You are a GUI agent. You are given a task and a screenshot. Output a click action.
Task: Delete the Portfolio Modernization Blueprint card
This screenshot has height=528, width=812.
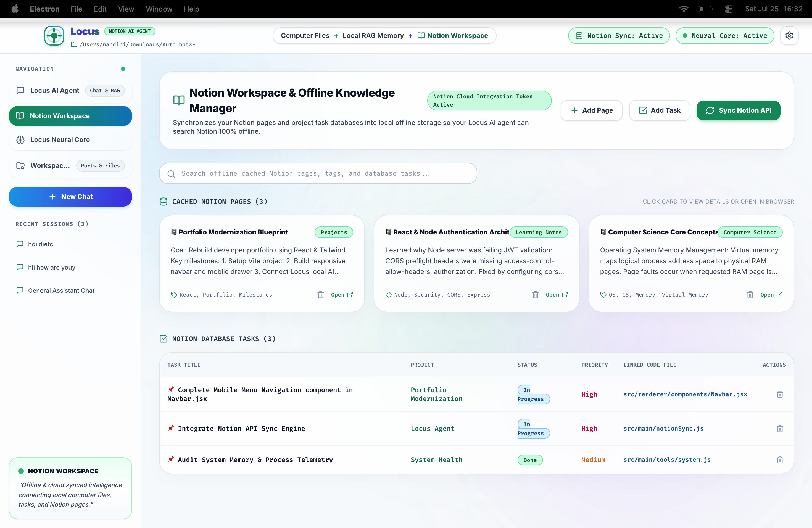320,295
